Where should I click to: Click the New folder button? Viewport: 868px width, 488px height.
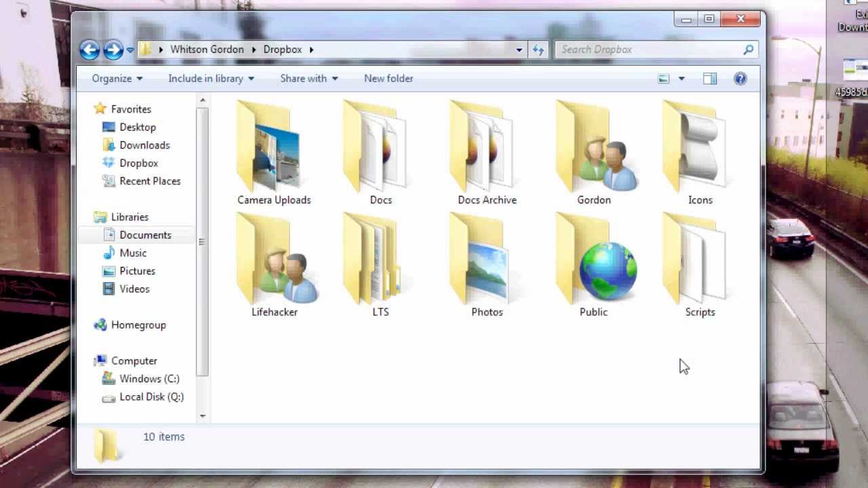tap(388, 79)
